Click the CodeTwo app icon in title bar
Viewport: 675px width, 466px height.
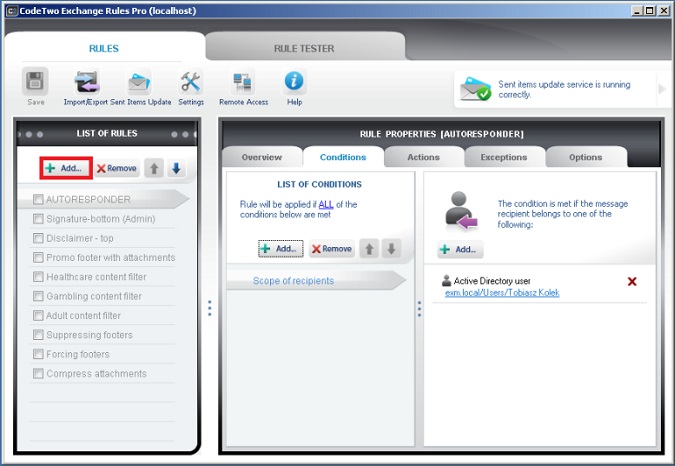pyautogui.click(x=12, y=11)
